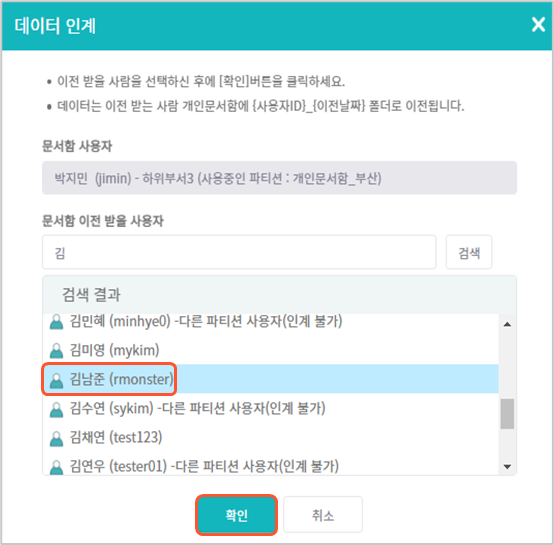Viewport: 554px width, 545px height.
Task: Cancel using the 취소 button
Action: tap(323, 515)
